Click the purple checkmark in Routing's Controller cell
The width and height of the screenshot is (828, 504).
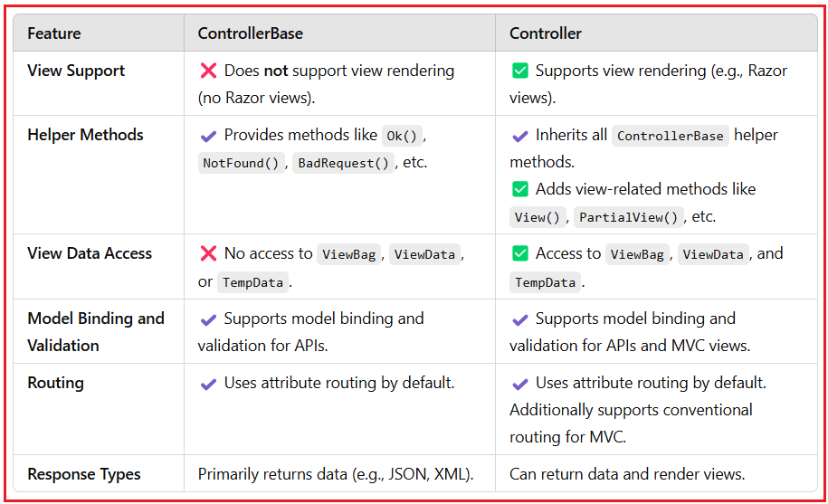[x=519, y=384]
